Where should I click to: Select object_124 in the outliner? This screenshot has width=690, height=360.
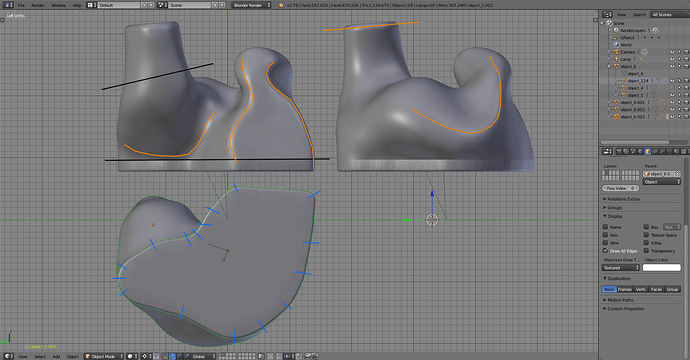click(638, 81)
